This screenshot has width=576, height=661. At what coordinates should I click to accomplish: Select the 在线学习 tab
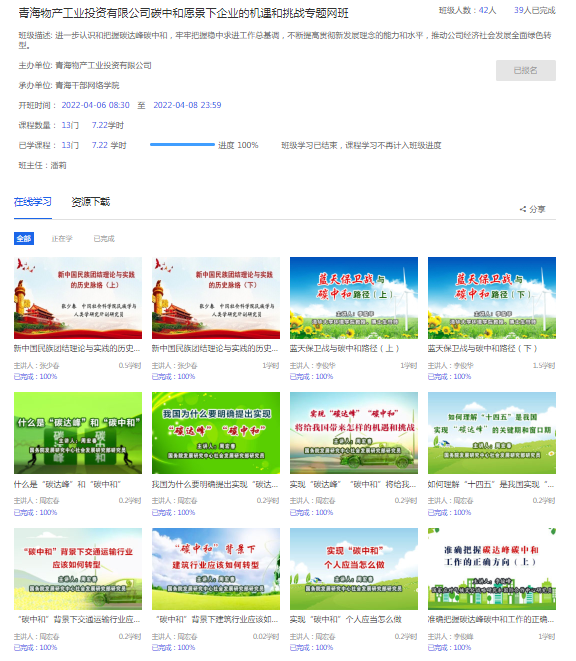point(32,202)
